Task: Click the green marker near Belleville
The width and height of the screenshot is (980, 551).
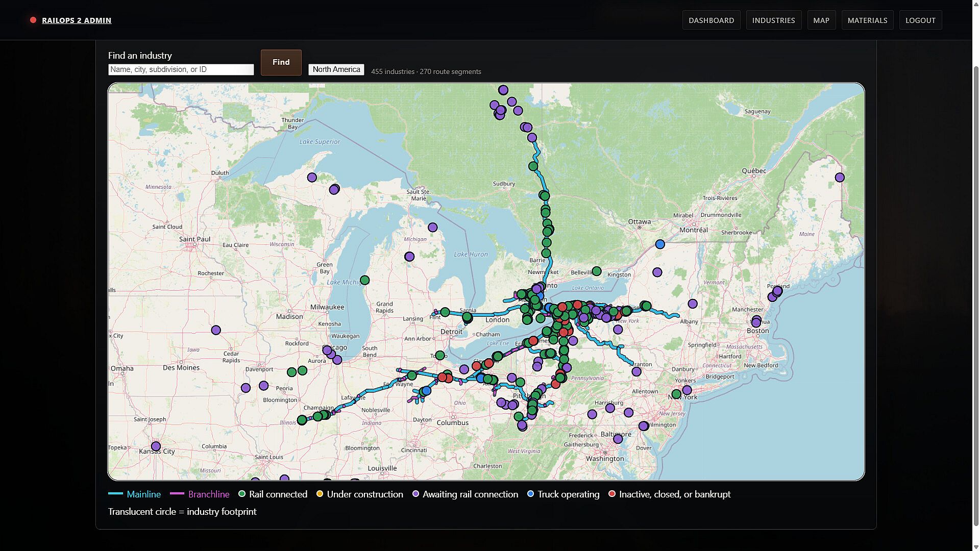Action: pyautogui.click(x=597, y=271)
